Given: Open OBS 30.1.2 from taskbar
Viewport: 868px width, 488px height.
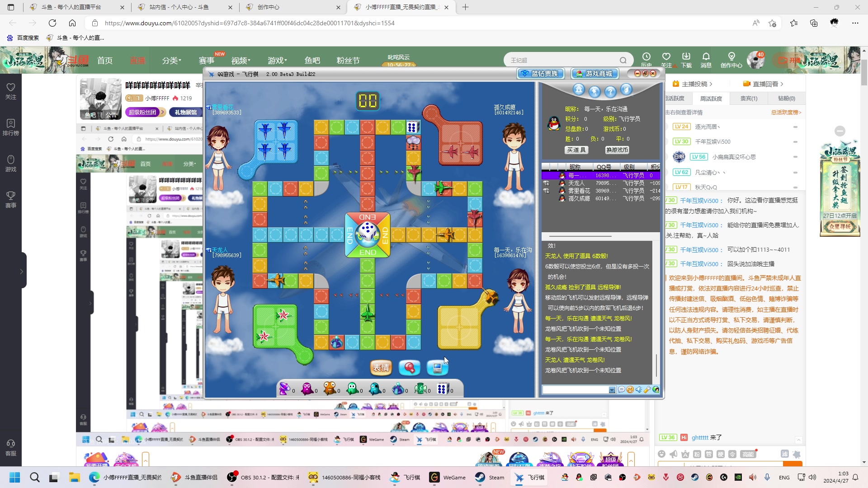Looking at the screenshot, I should [x=263, y=477].
